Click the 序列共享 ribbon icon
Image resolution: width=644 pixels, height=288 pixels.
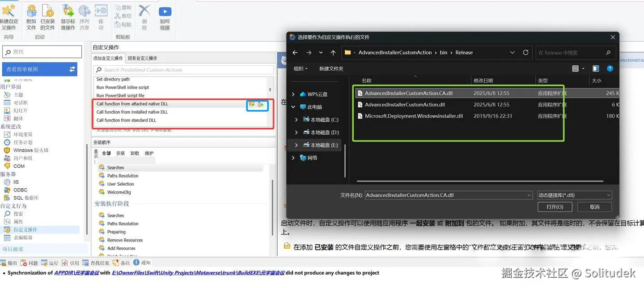pos(84,17)
